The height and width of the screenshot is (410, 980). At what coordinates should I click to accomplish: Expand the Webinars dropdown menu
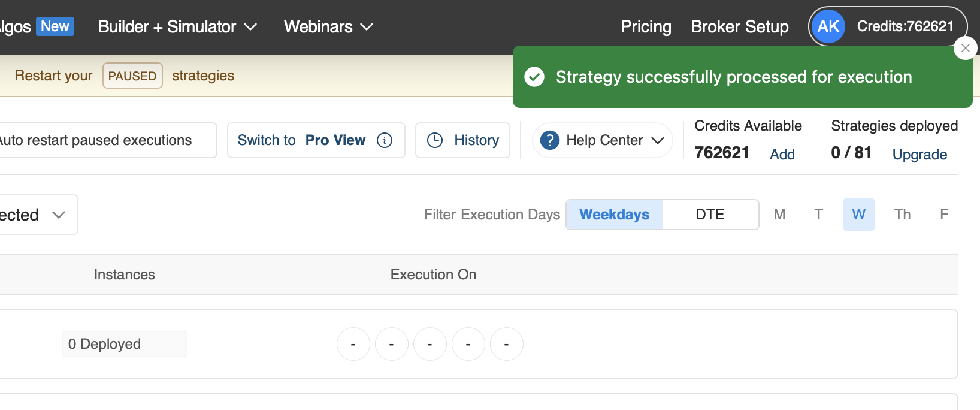[x=328, y=27]
